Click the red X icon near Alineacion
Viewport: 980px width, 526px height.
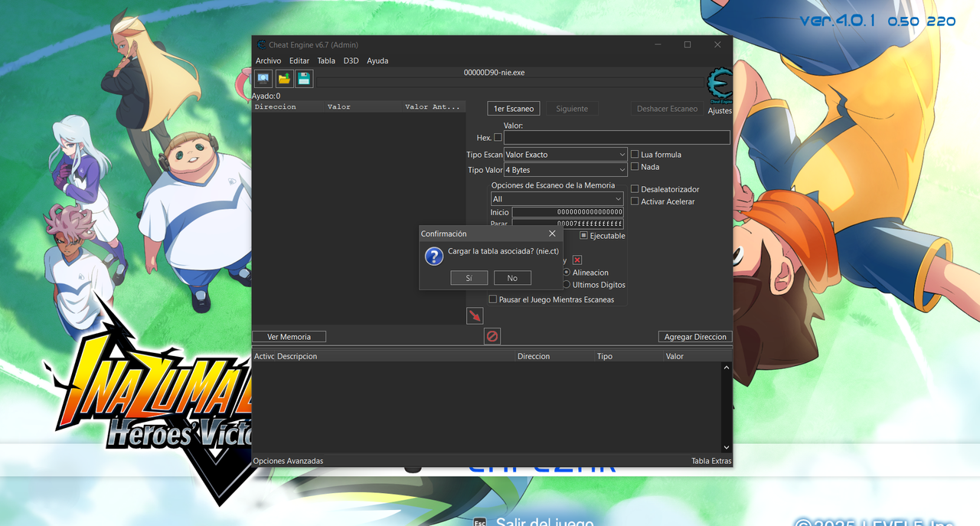coord(577,260)
